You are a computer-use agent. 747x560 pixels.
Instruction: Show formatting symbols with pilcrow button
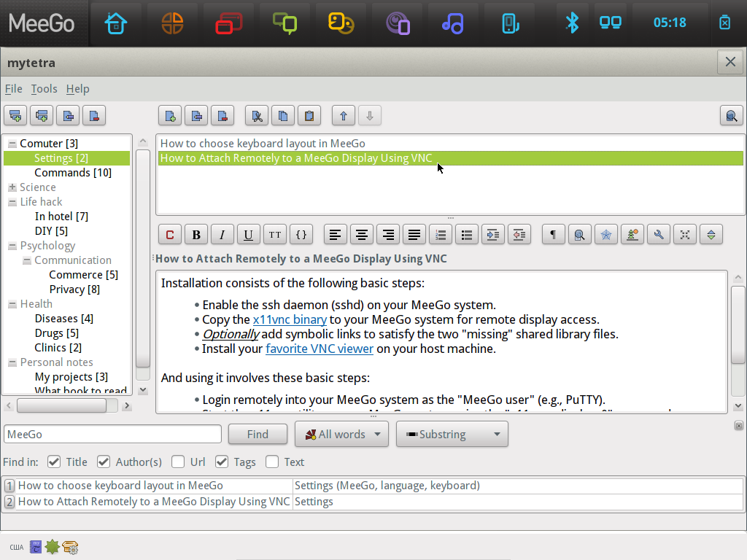tap(554, 234)
